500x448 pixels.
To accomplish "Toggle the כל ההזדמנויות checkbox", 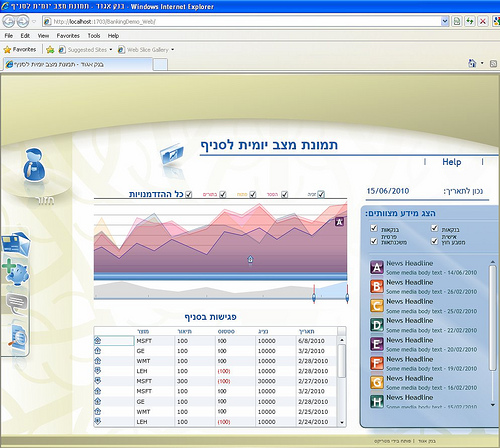I will click(x=189, y=194).
